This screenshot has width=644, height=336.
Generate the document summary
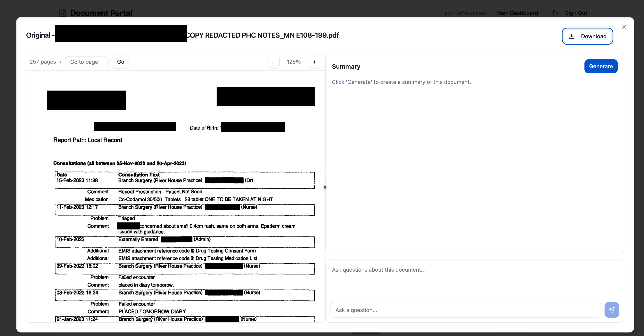point(601,66)
